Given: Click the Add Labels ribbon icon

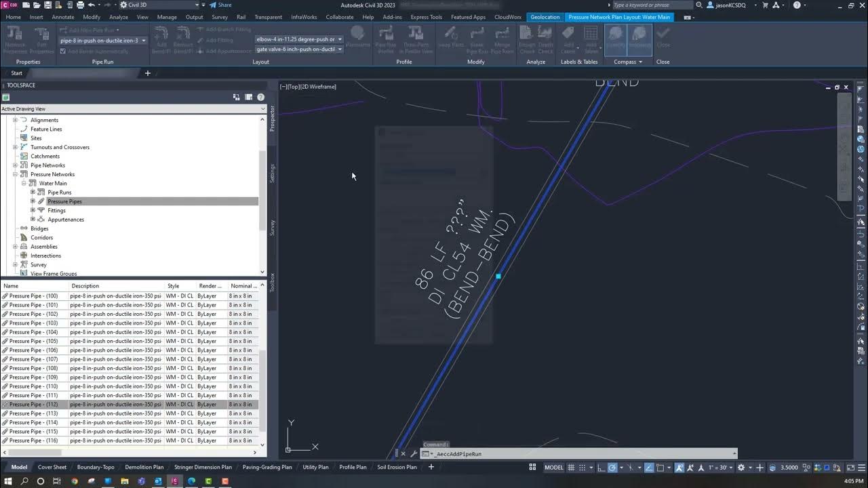Looking at the screenshot, I should point(568,40).
